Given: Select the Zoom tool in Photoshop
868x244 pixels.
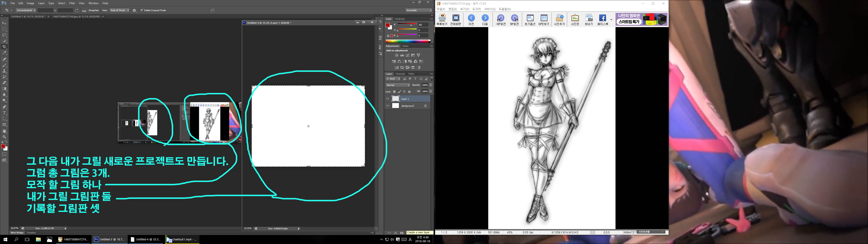Looking at the screenshot, I should pos(4,137).
